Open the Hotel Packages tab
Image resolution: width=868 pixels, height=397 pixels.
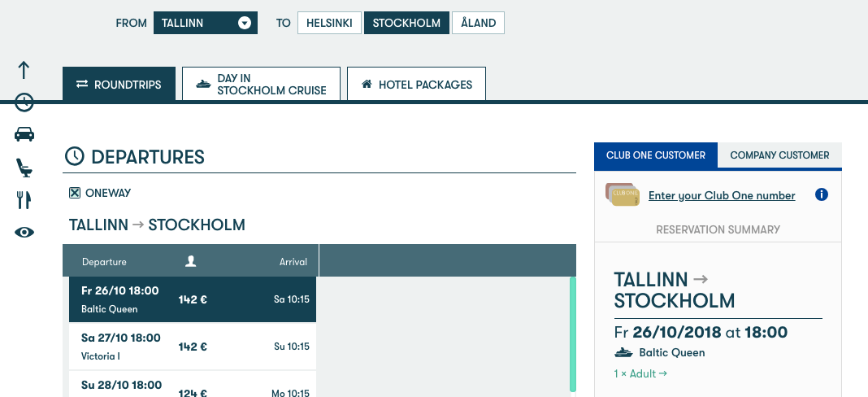point(416,85)
